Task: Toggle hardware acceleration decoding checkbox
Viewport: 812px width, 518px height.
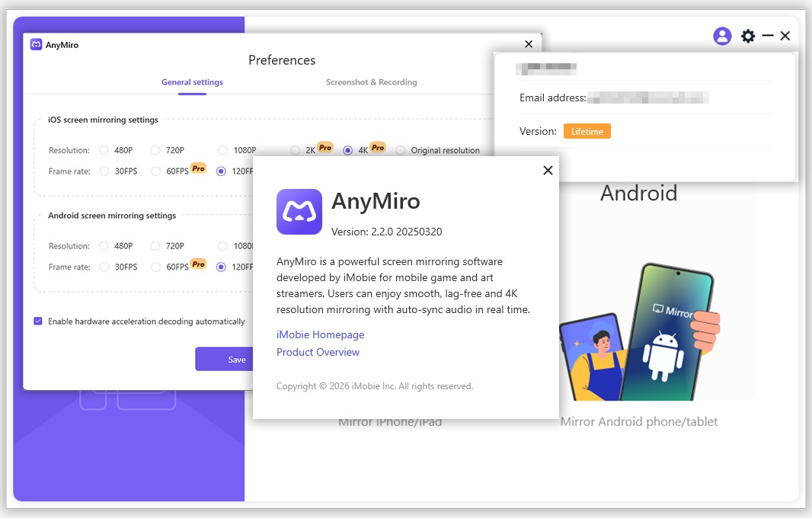Action: (38, 321)
